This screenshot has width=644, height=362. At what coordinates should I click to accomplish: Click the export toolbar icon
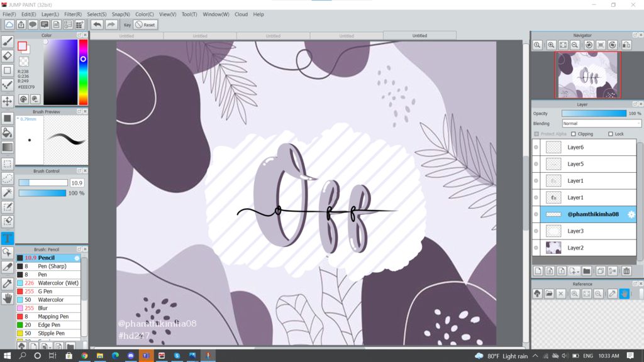pos(21,25)
